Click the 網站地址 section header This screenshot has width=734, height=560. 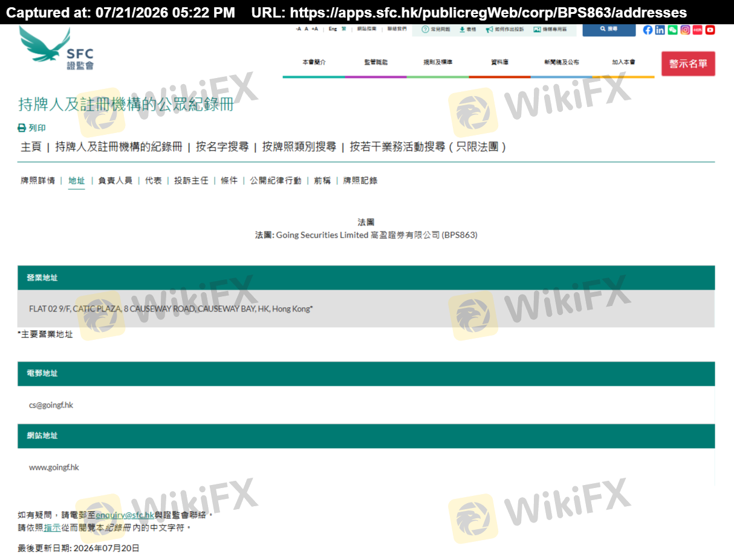[366, 436]
